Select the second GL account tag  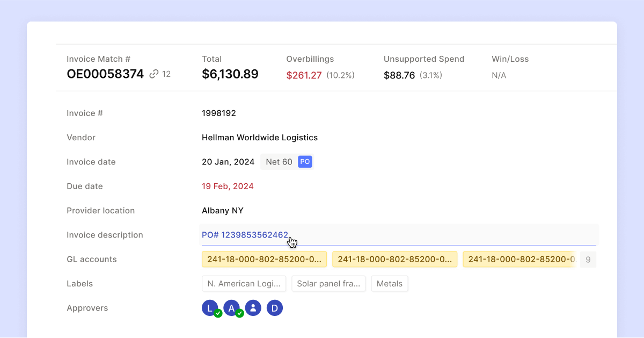click(395, 260)
